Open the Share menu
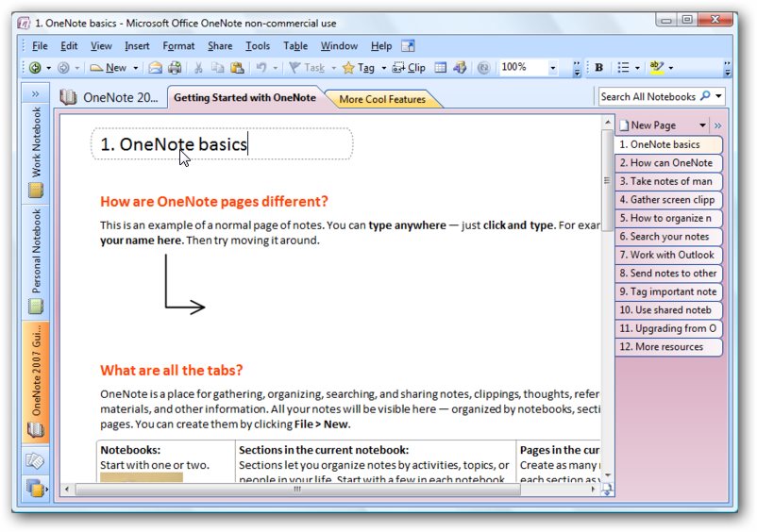Image resolution: width=757 pixels, height=532 pixels. 220,46
